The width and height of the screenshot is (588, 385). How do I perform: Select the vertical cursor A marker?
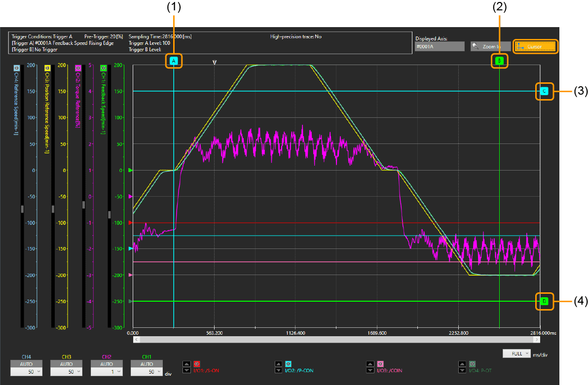[x=174, y=61]
